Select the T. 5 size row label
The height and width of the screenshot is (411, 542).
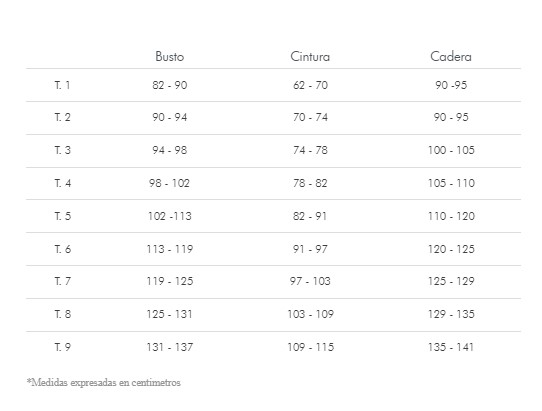[63, 216]
